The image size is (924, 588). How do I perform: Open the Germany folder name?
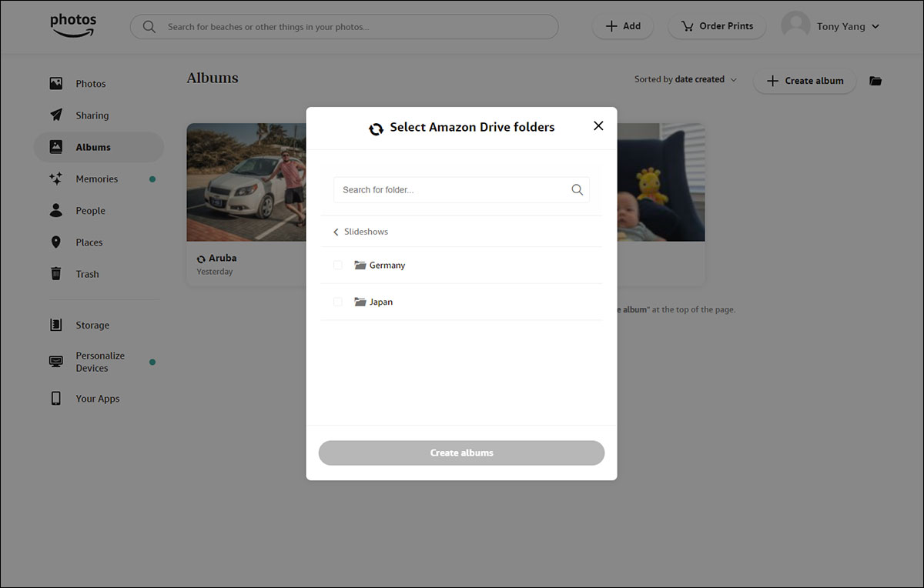[x=387, y=266]
